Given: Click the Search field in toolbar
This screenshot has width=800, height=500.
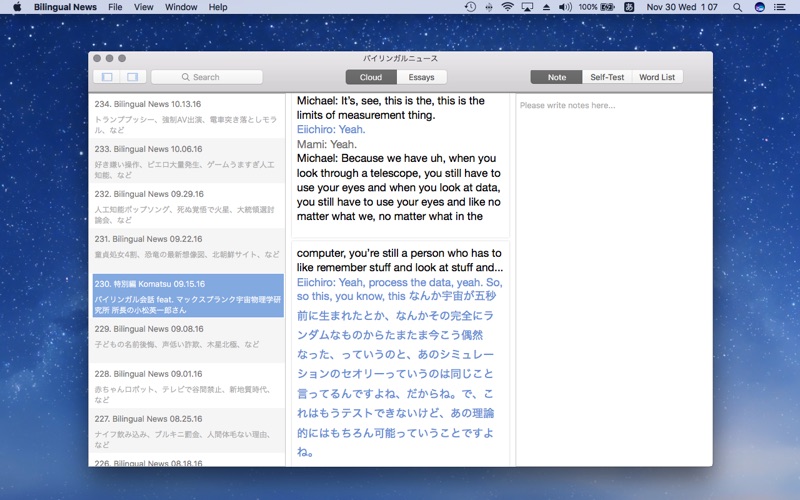Looking at the screenshot, I should click(207, 77).
